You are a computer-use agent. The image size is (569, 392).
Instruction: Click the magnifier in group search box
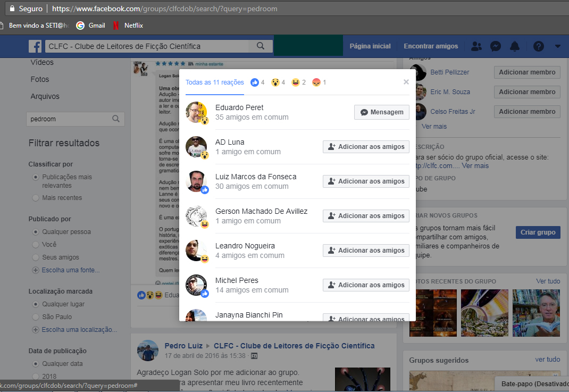point(116,119)
